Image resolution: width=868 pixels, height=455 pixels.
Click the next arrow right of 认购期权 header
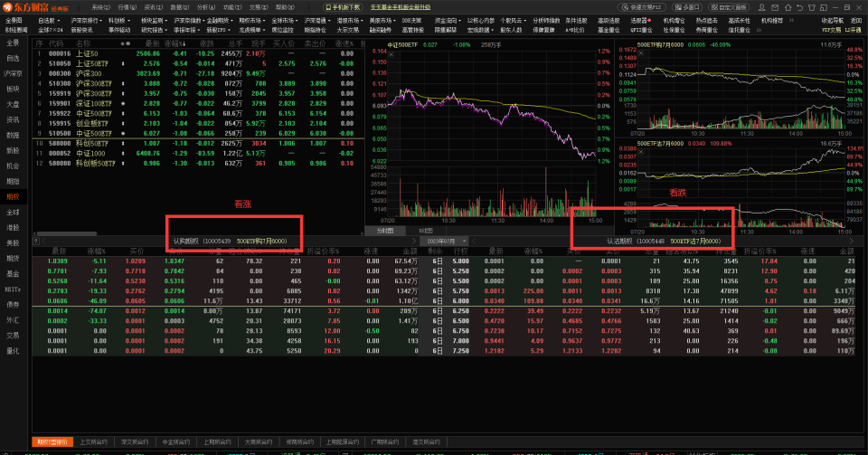413,241
